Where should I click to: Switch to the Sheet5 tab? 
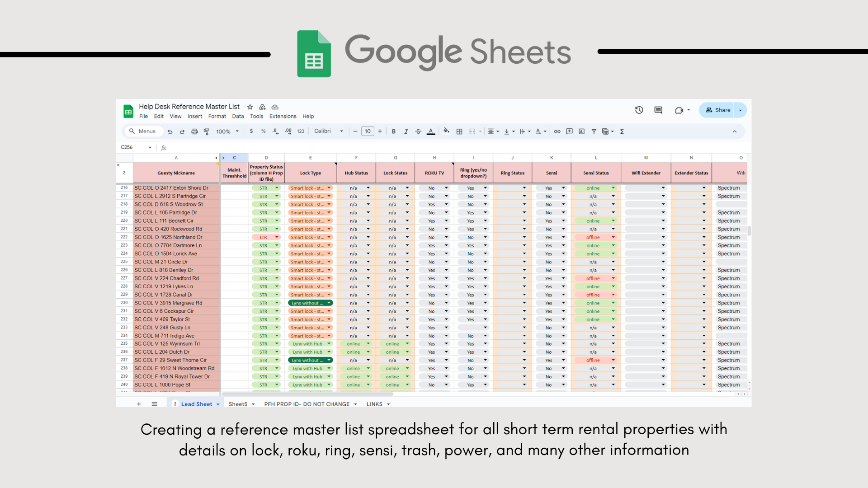(238, 404)
